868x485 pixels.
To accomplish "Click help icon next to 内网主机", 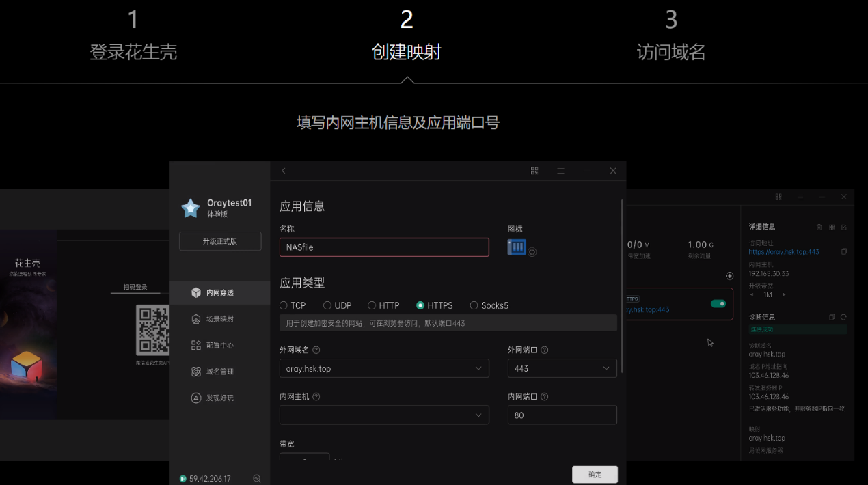I will tap(316, 396).
